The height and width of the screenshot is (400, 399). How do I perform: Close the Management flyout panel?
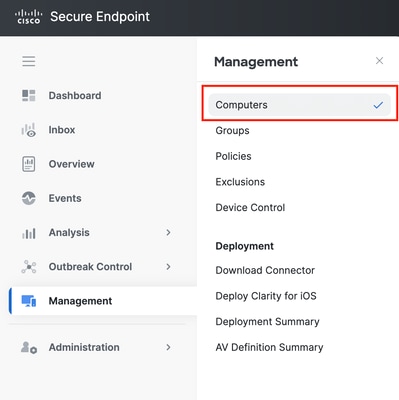379,61
